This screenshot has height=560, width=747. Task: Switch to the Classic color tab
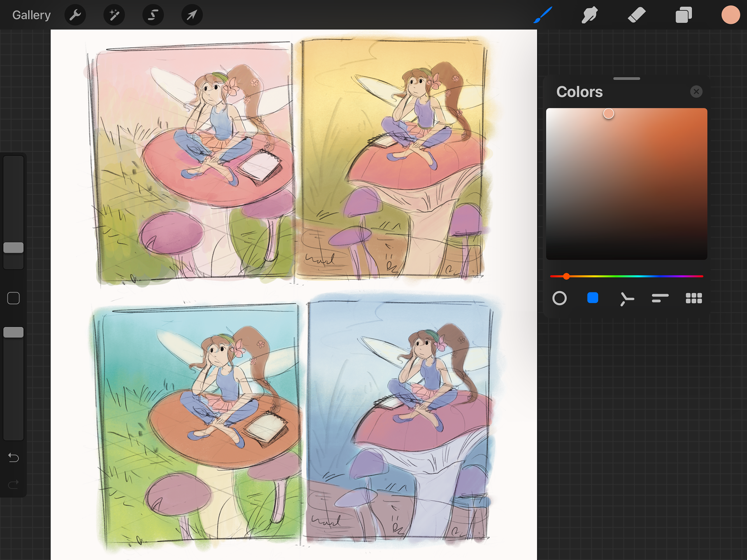[593, 298]
